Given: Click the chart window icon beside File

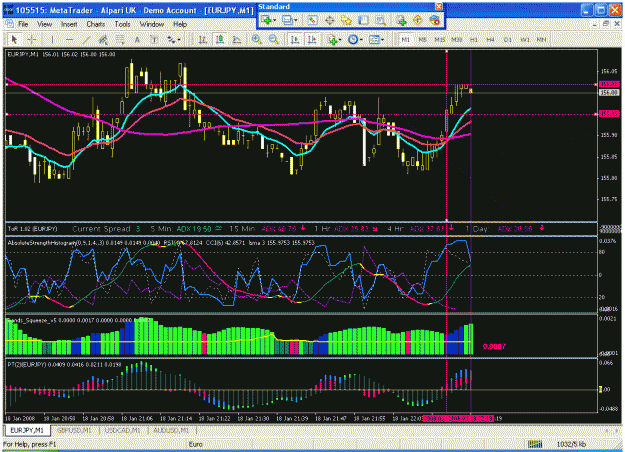Looking at the screenshot, I should tap(10, 24).
